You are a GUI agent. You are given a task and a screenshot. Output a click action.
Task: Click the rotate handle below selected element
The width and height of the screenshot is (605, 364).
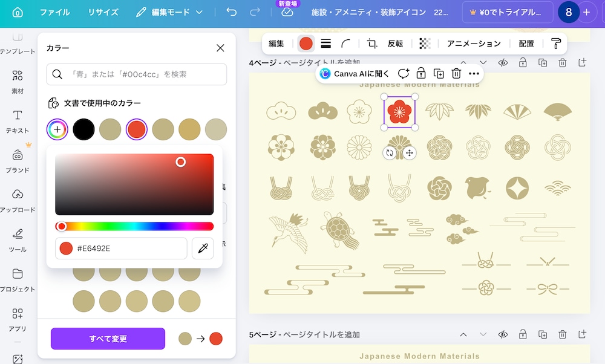pos(390,153)
